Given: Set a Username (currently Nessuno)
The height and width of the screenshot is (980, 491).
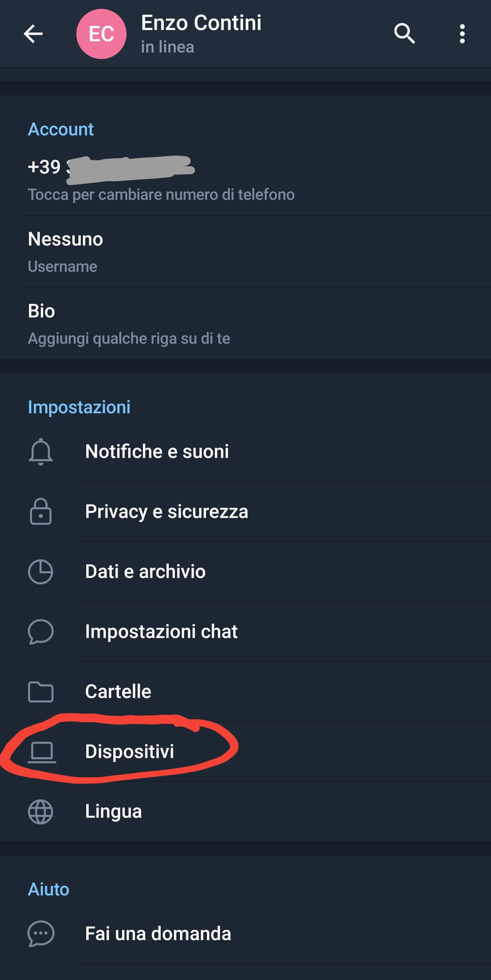Looking at the screenshot, I should coord(65,251).
